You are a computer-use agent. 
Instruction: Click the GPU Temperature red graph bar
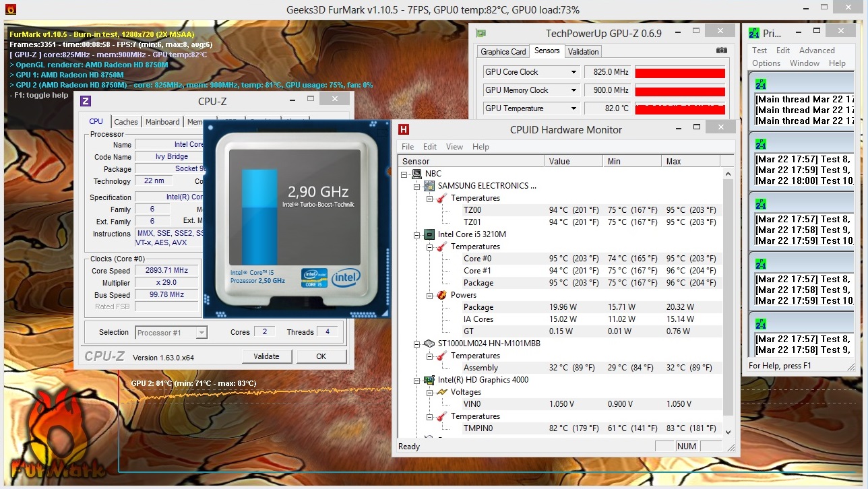[680, 109]
